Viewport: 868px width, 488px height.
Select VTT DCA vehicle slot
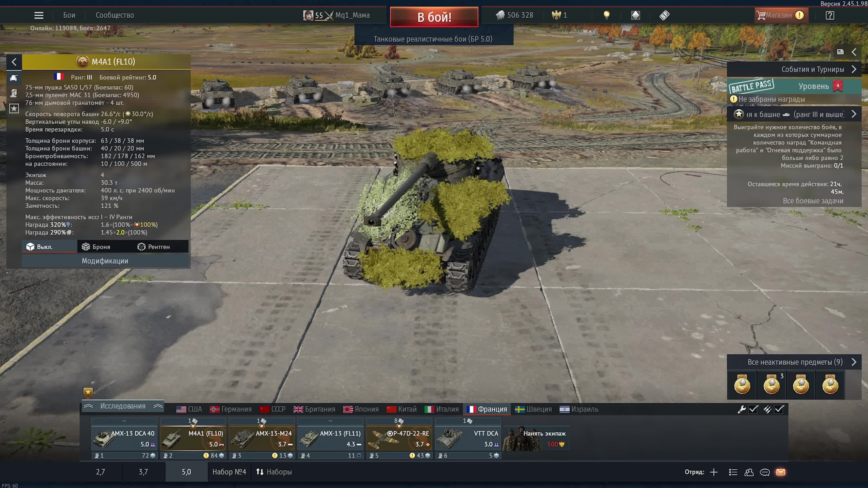click(468, 438)
